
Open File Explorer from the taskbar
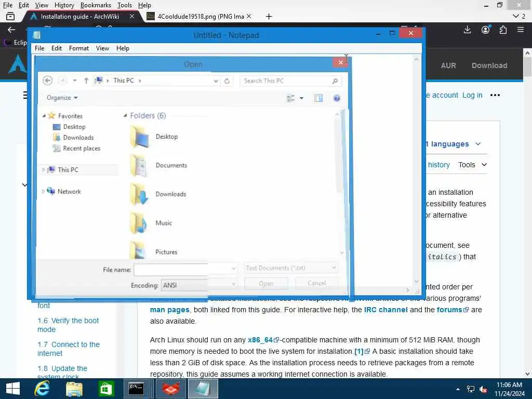[74, 389]
